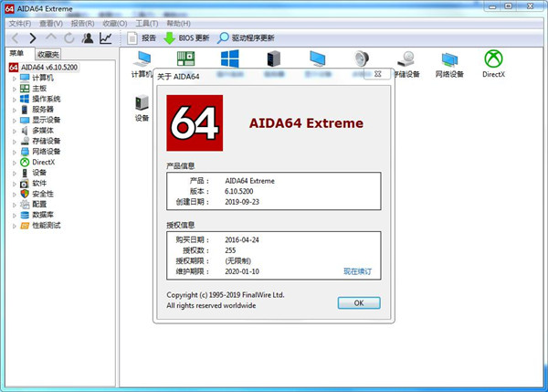
Task: Expand the 主板 tree node arrow
Action: [15, 89]
